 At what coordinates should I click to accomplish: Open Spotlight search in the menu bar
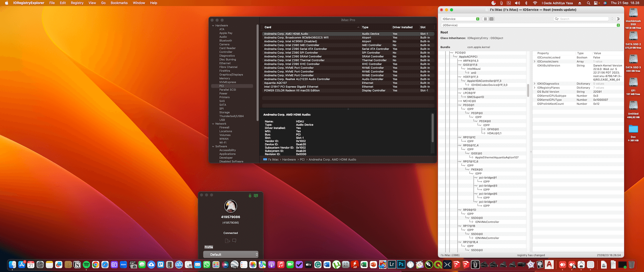pyautogui.click(x=589, y=3)
